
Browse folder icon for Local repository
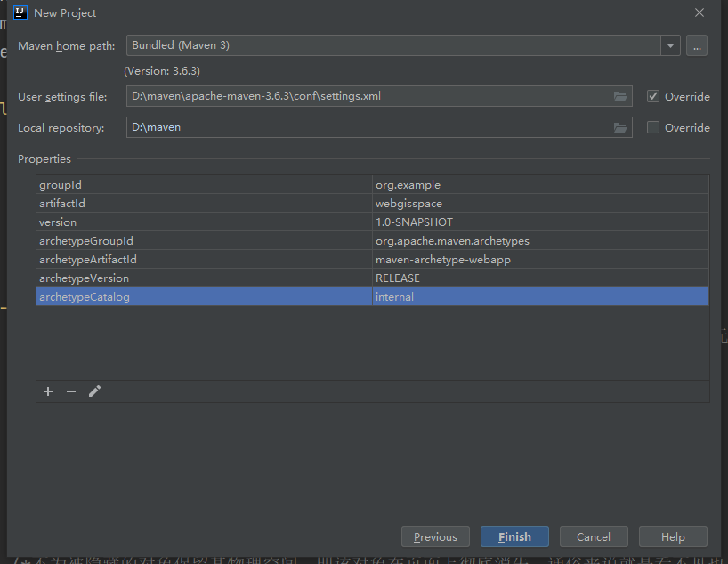[x=620, y=127]
